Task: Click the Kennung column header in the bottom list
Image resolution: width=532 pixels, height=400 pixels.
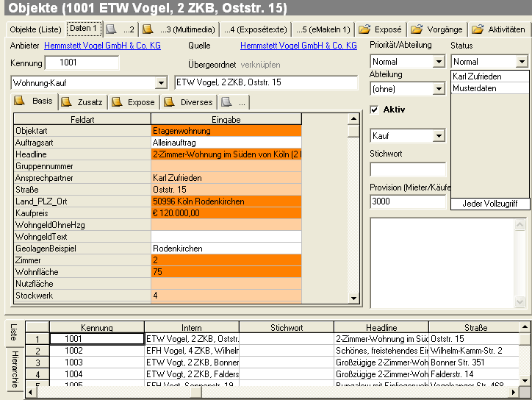Action: (x=97, y=328)
